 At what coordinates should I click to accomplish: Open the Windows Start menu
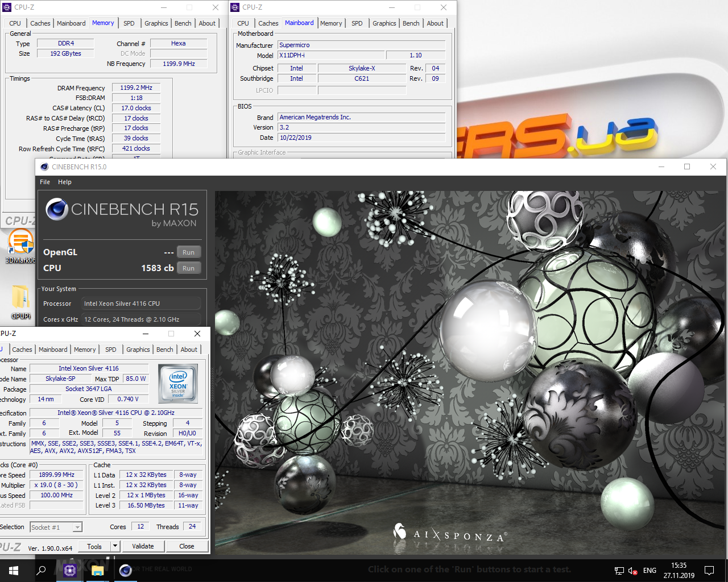pyautogui.click(x=14, y=570)
